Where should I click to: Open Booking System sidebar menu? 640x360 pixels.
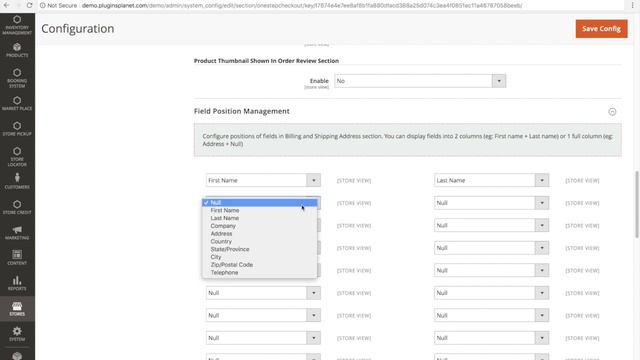(17, 78)
